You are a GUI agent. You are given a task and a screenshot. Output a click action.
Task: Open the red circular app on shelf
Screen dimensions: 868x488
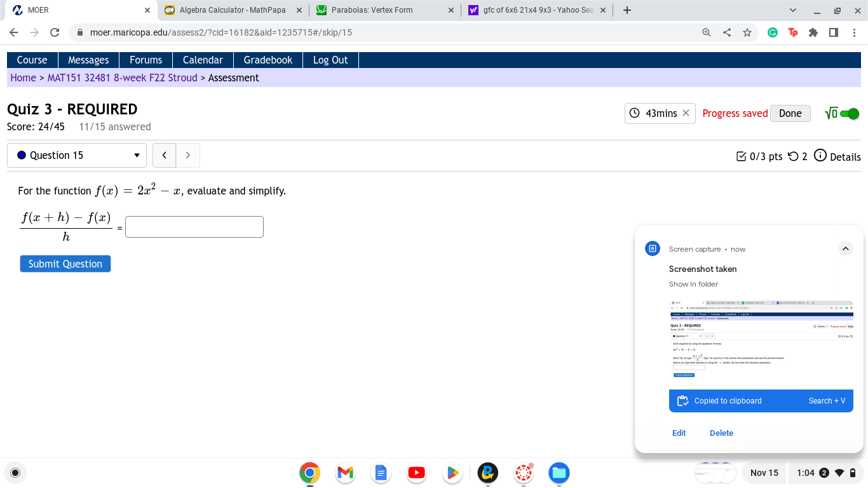click(524, 473)
